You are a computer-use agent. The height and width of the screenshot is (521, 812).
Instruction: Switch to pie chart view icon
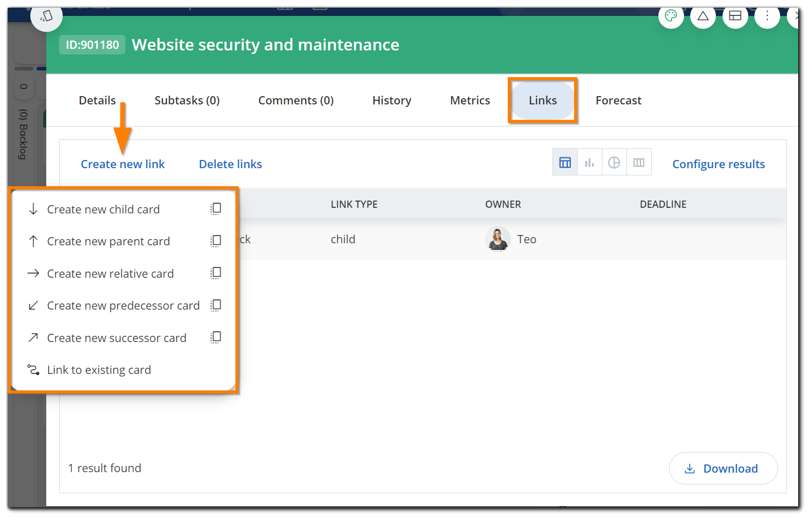click(614, 163)
